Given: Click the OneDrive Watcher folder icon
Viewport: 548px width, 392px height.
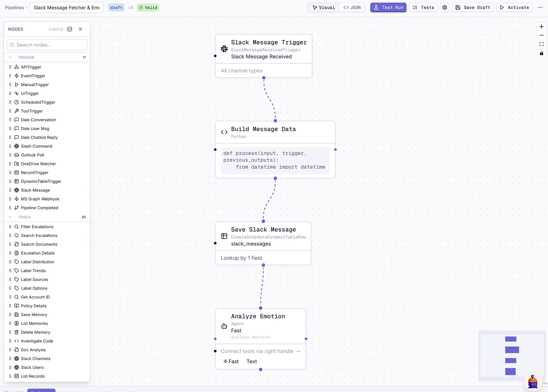Looking at the screenshot, I should (16, 164).
